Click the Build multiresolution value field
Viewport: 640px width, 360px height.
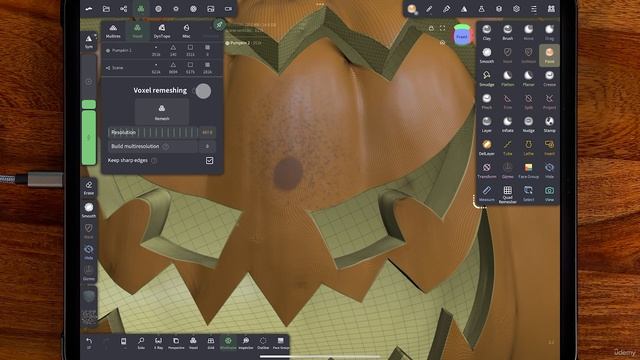207,146
